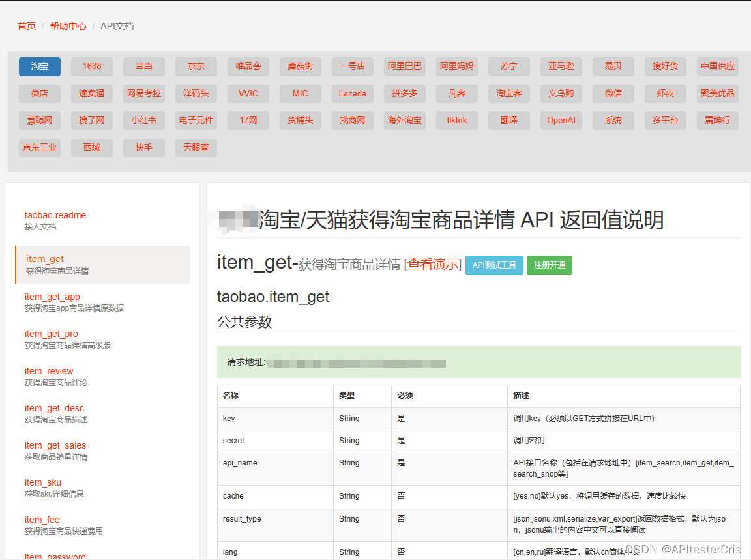The width and height of the screenshot is (751, 560).
Task: Choose the 震坤行 platform button
Action: 718,121
